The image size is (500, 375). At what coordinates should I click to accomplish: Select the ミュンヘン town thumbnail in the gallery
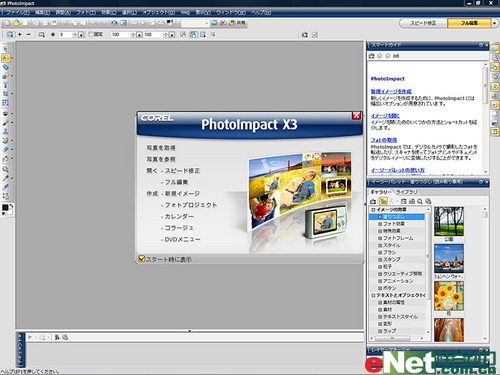[449, 259]
